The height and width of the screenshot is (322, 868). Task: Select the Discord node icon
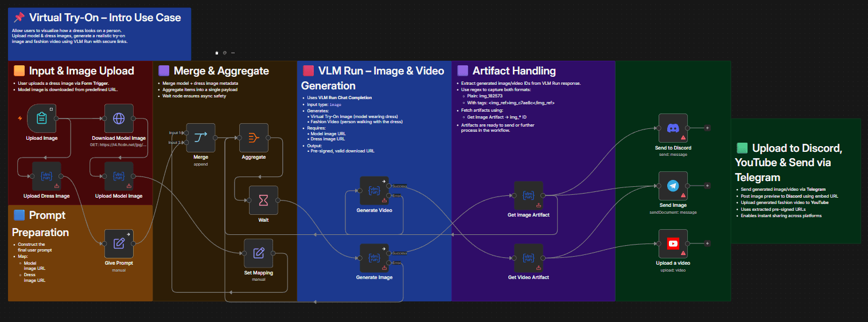coord(673,128)
